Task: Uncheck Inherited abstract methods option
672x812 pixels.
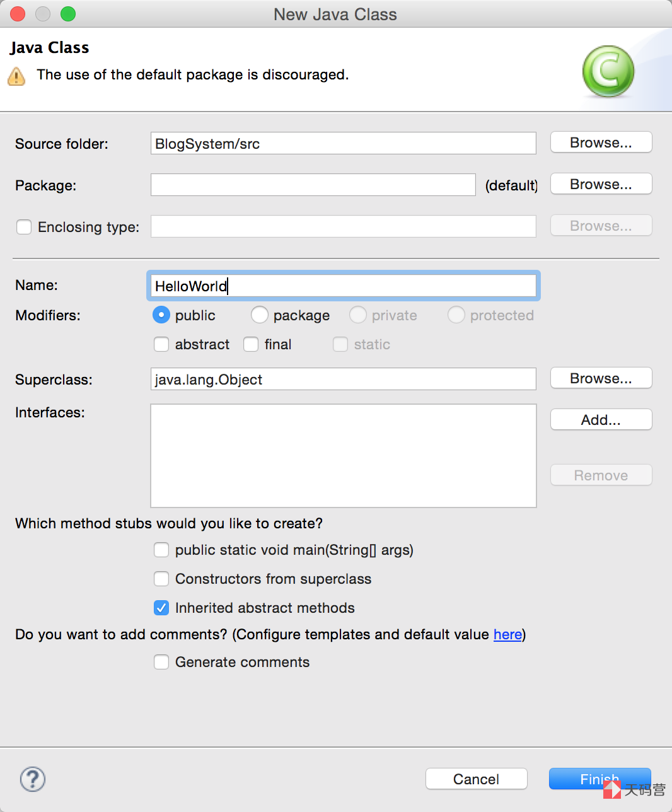Action: click(x=161, y=608)
